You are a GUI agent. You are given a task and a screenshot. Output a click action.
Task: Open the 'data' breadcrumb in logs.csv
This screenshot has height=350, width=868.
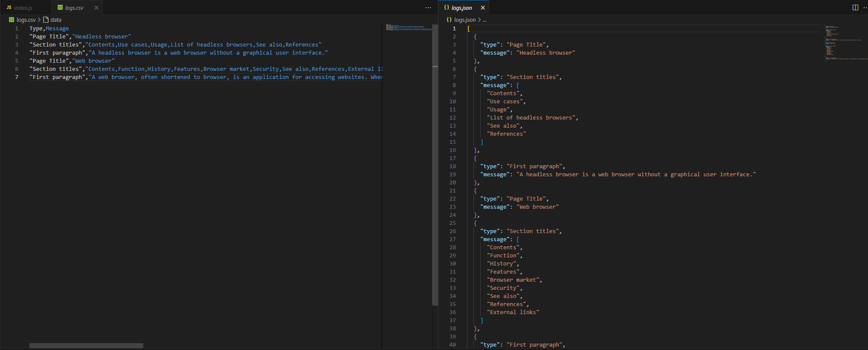tap(55, 20)
